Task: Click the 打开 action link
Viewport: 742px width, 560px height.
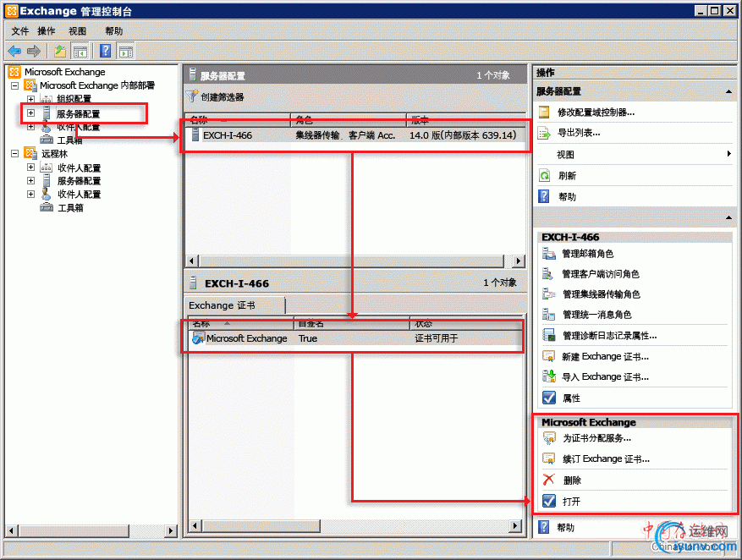Action: 571,502
